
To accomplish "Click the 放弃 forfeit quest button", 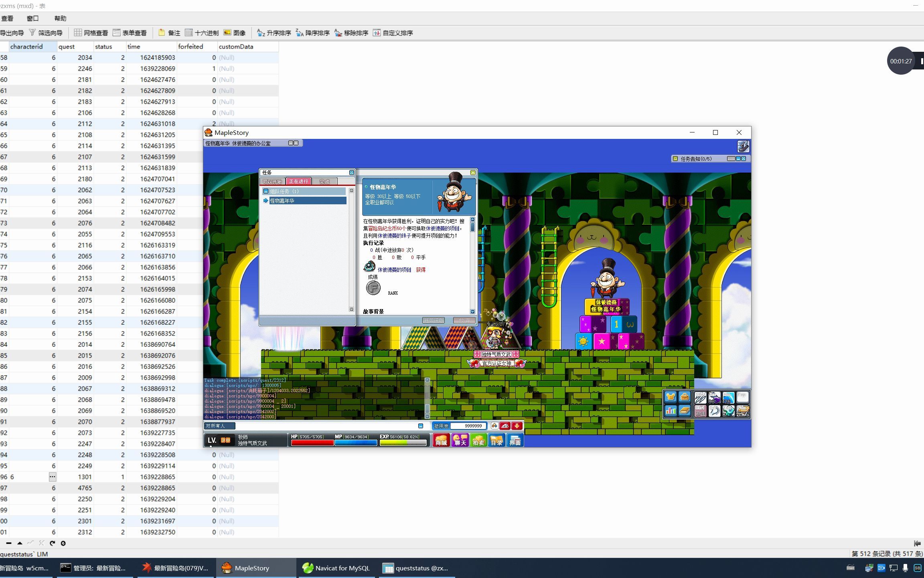I will [x=464, y=320].
